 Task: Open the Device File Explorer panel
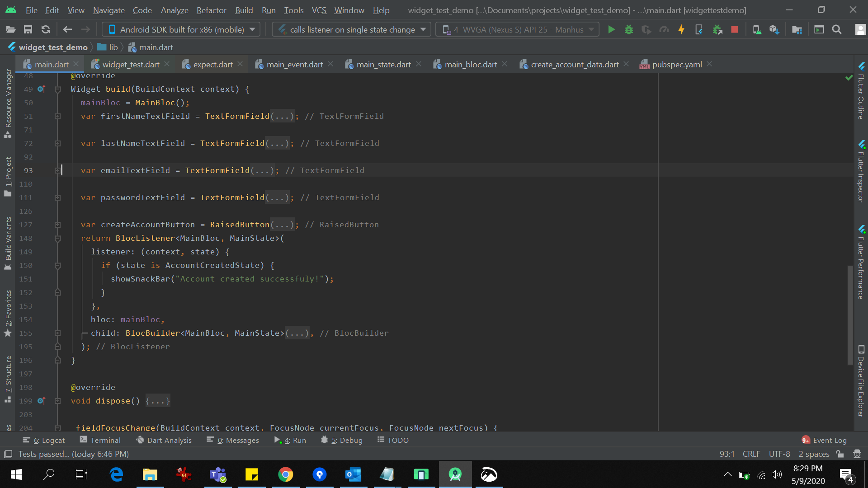pyautogui.click(x=862, y=384)
